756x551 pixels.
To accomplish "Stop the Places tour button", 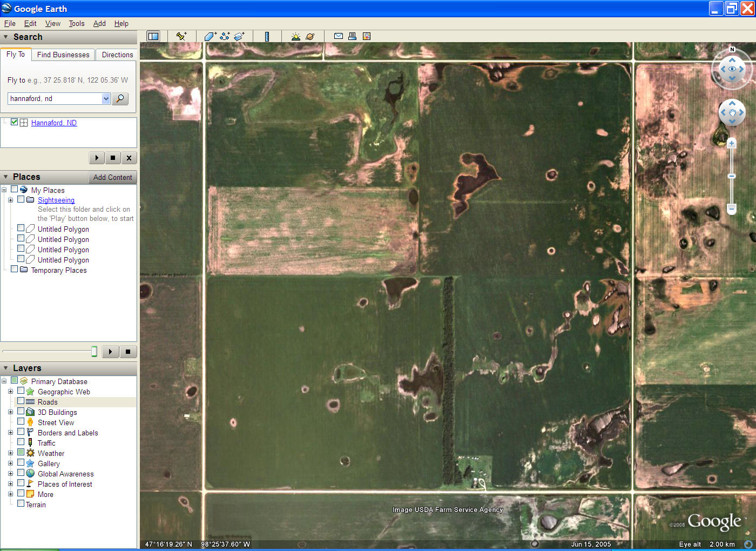I will coord(128,352).
